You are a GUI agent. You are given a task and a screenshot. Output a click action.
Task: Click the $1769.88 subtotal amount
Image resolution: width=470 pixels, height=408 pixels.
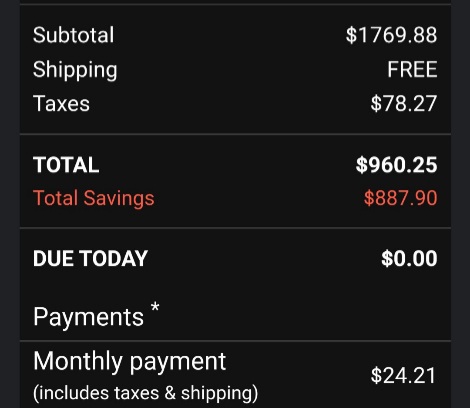click(391, 35)
